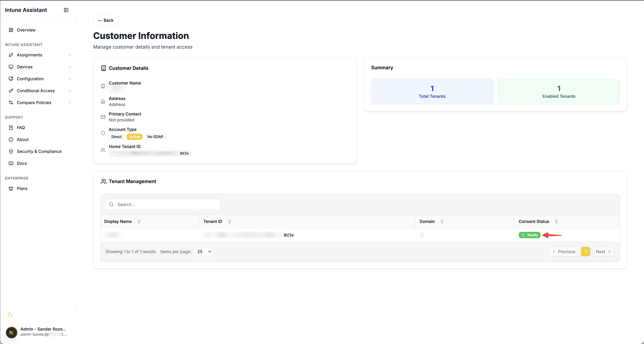Viewport: 644px width, 344px height.
Task: Click the About info icon
Action: [x=11, y=139]
